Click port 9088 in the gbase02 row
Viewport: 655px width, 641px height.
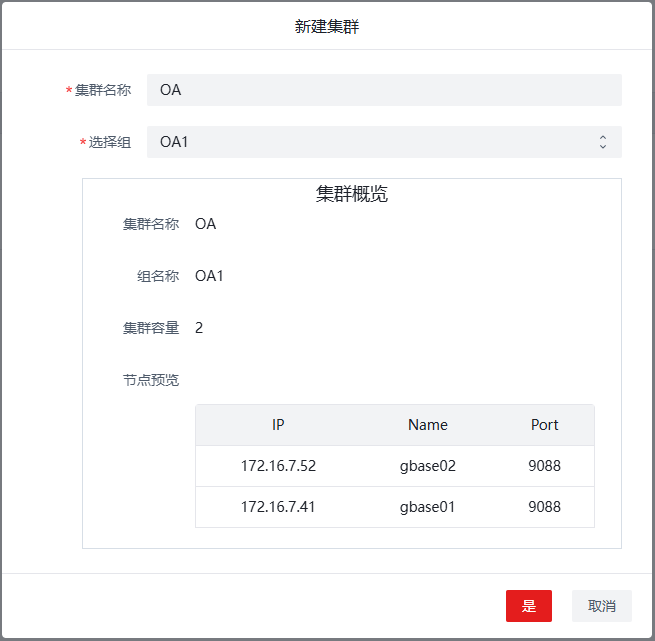(x=544, y=466)
